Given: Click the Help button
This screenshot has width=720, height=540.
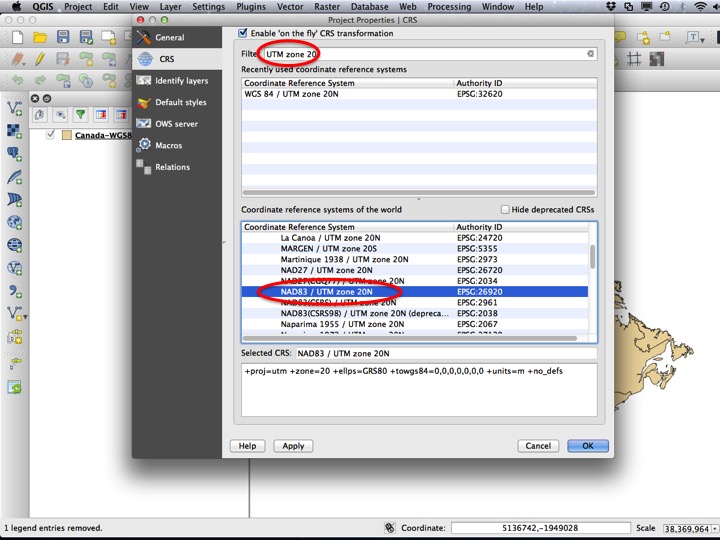Looking at the screenshot, I should [x=247, y=446].
